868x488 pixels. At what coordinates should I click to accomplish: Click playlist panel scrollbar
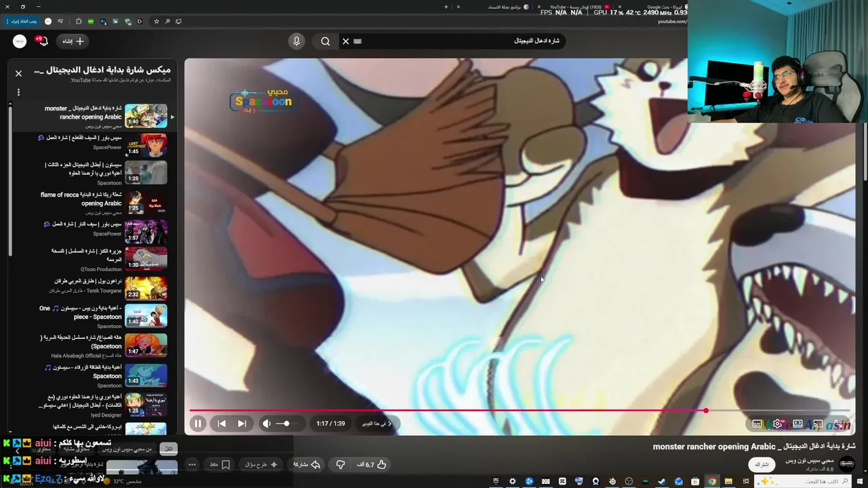[x=10, y=180]
